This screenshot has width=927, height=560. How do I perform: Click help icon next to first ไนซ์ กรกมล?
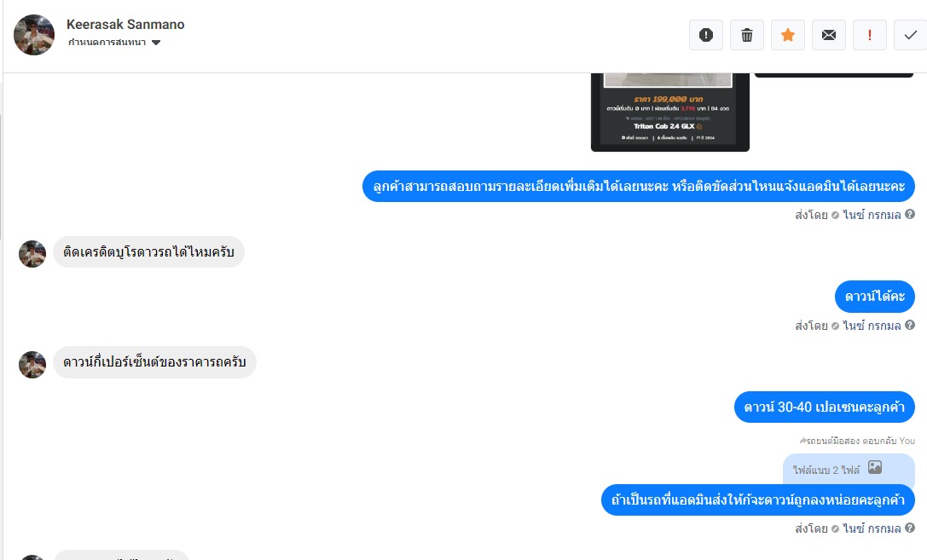pos(910,215)
